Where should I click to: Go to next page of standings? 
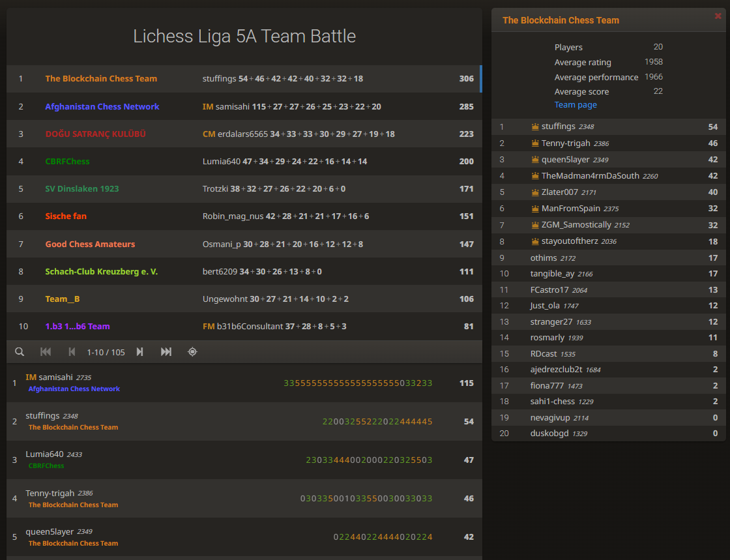(x=139, y=352)
